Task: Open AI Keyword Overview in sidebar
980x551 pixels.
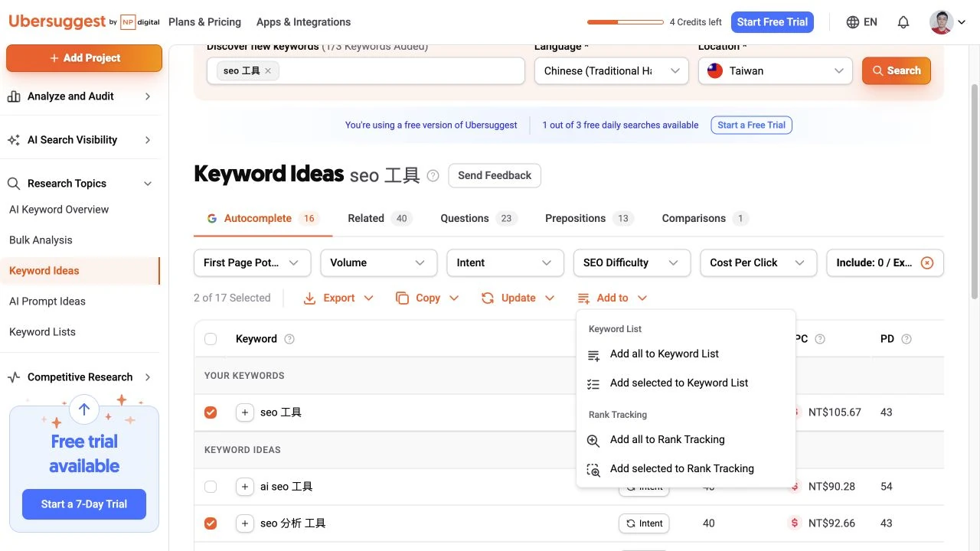Action: [59, 210]
